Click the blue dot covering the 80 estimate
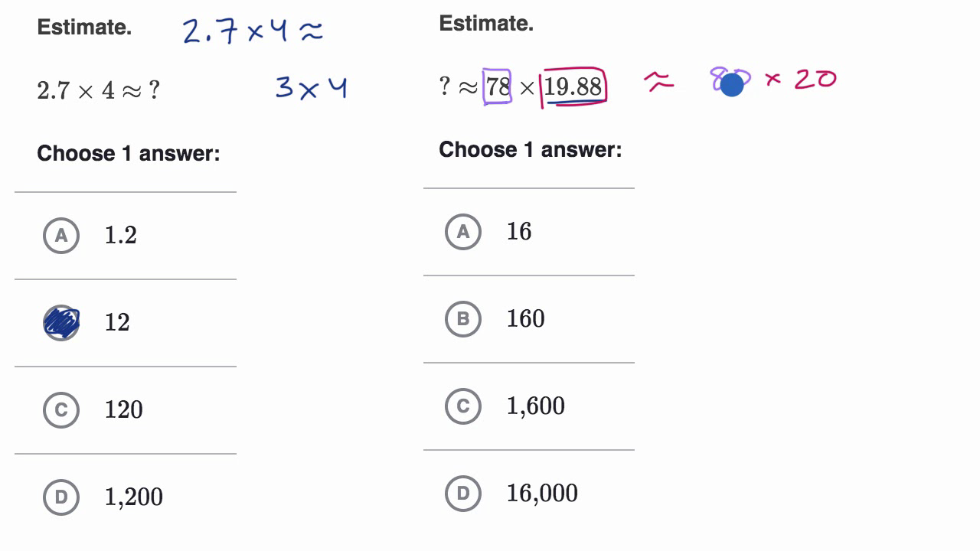980x551 pixels. 732,84
